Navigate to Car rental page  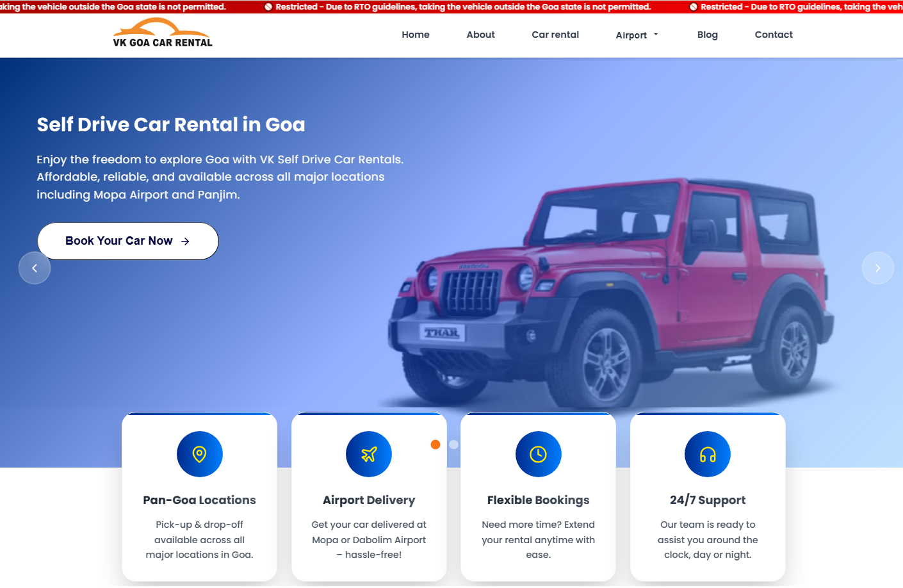click(x=555, y=35)
